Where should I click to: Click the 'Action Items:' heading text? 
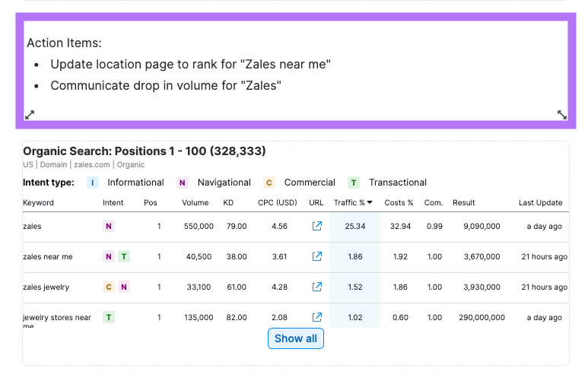pyautogui.click(x=64, y=43)
